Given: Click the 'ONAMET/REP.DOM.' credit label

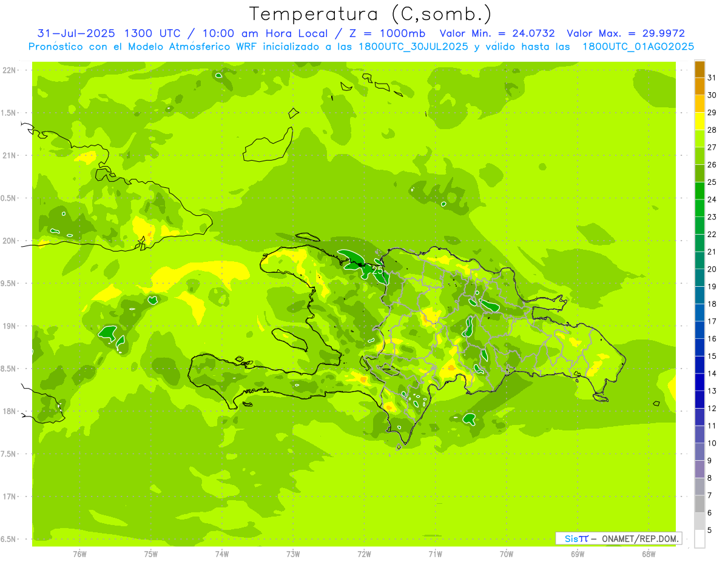Looking at the screenshot, I should (x=640, y=538).
